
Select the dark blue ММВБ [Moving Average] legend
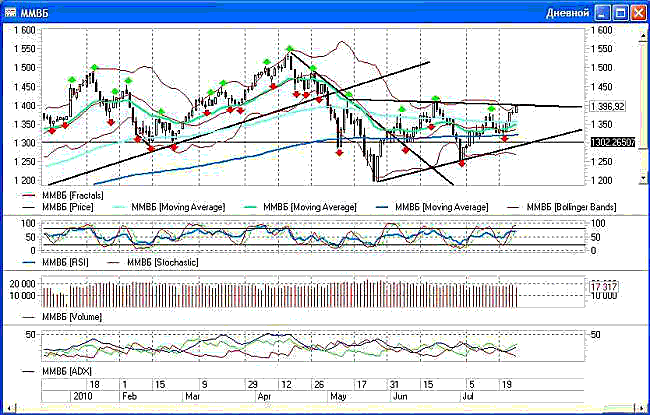[432, 206]
